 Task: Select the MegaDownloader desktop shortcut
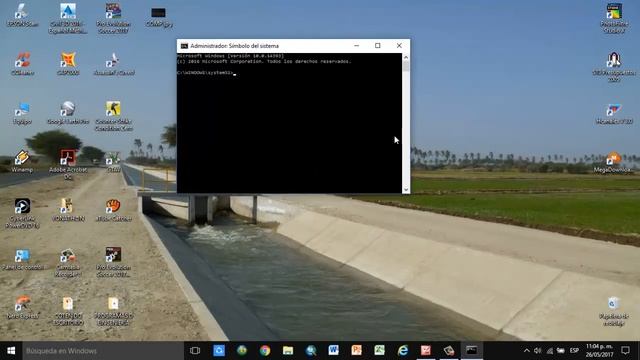pyautogui.click(x=613, y=162)
